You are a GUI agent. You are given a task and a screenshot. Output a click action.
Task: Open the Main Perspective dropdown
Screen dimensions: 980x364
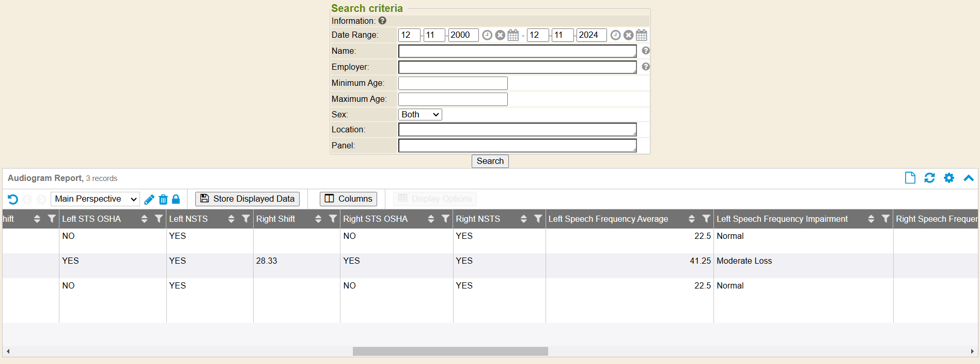tap(95, 199)
